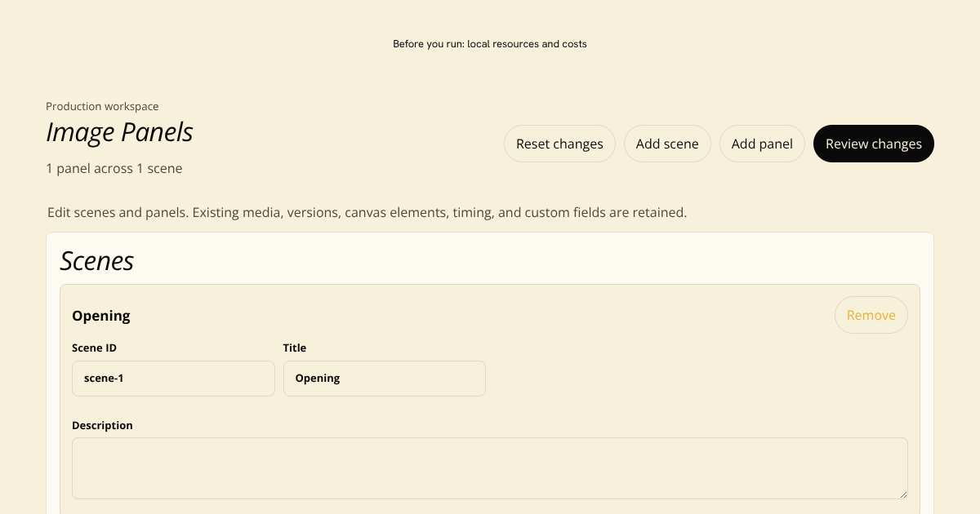Viewport: 980px width, 514px height.
Task: Click the Scenes section heading
Action: tap(97, 261)
